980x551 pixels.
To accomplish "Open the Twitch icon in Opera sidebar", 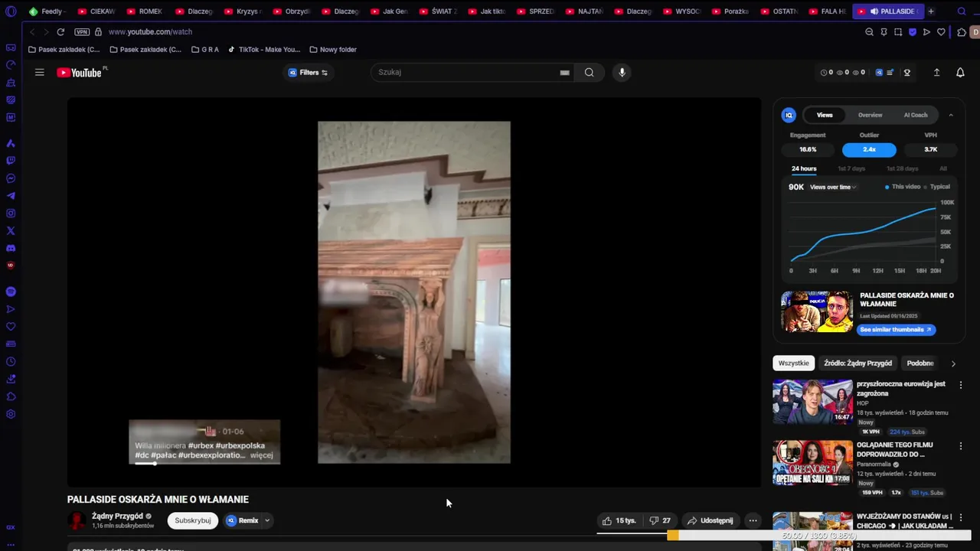I will [11, 161].
